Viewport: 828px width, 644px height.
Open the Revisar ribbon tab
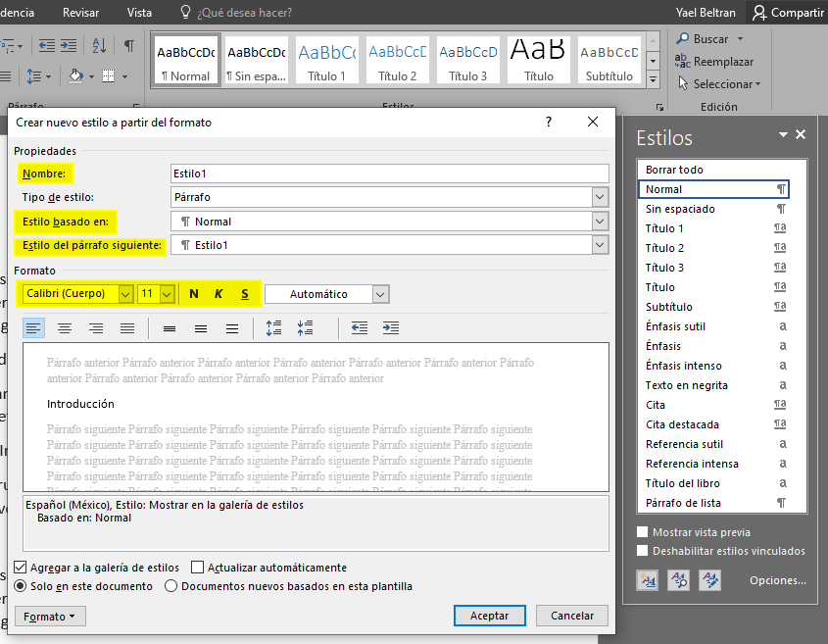(x=80, y=13)
